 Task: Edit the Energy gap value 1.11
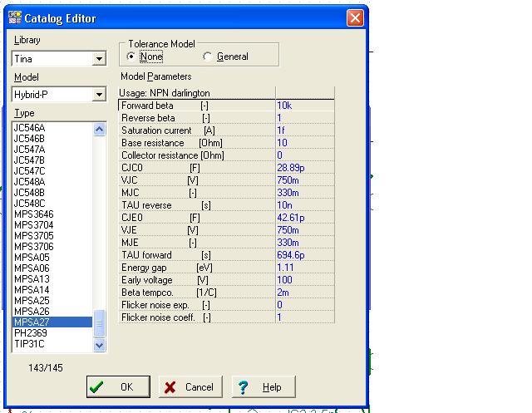(305, 268)
